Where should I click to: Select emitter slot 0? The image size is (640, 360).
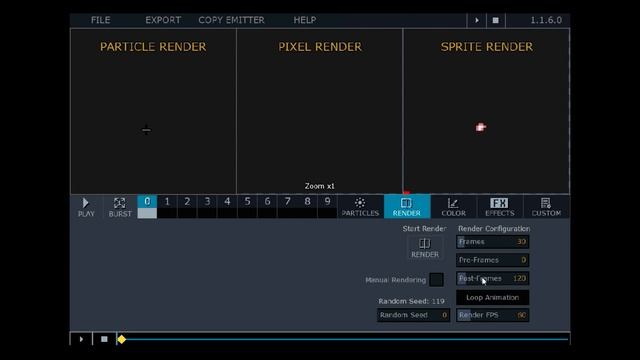(147, 207)
